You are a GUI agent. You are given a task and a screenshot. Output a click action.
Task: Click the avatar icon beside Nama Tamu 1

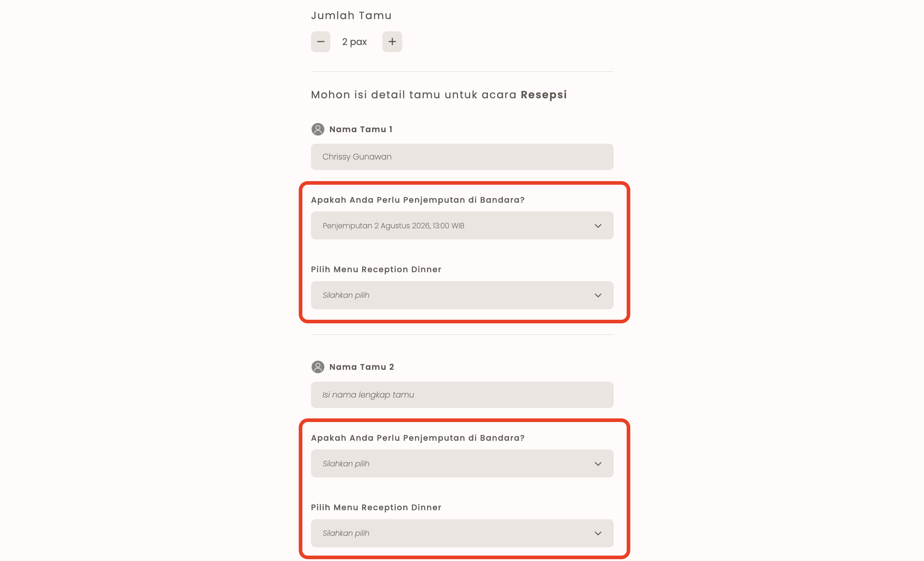tap(317, 129)
